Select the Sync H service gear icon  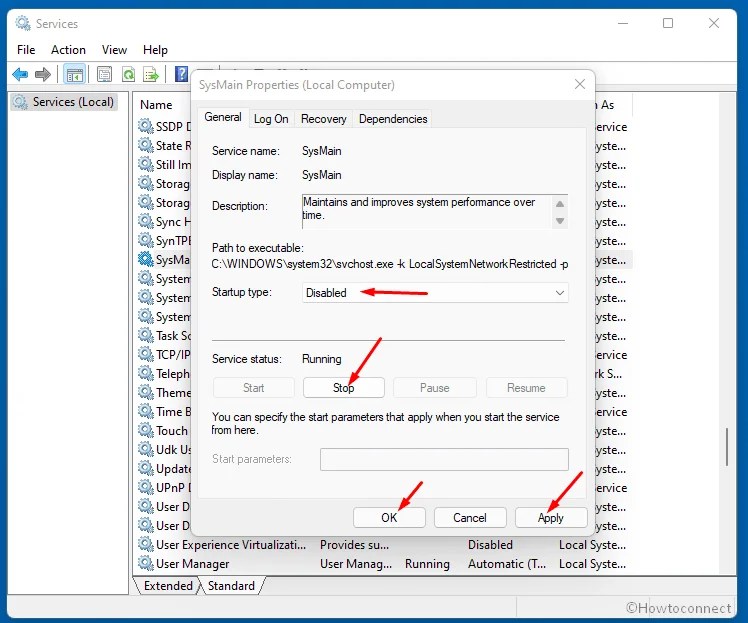[x=145, y=221]
